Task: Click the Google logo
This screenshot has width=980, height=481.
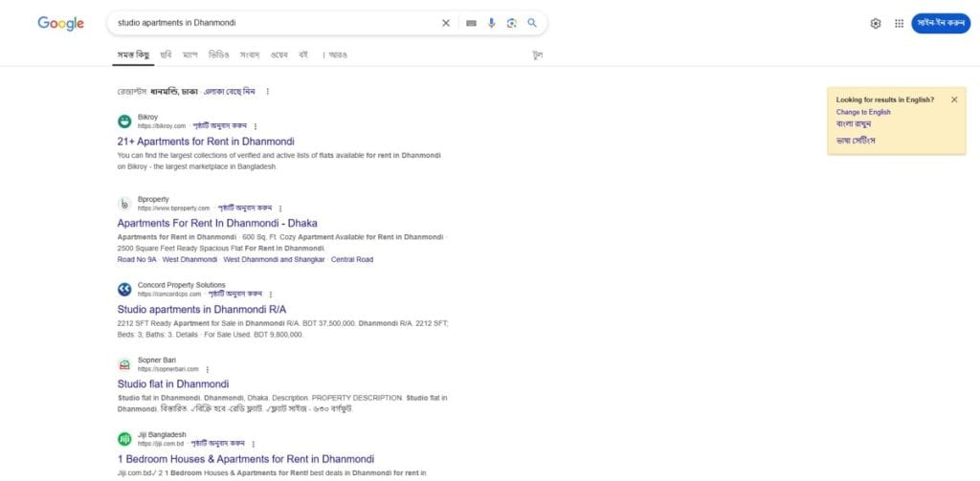Action: pyautogui.click(x=60, y=23)
